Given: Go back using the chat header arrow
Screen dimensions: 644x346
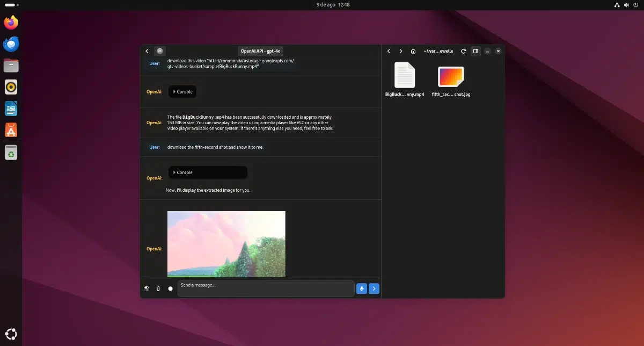Looking at the screenshot, I should [x=147, y=51].
